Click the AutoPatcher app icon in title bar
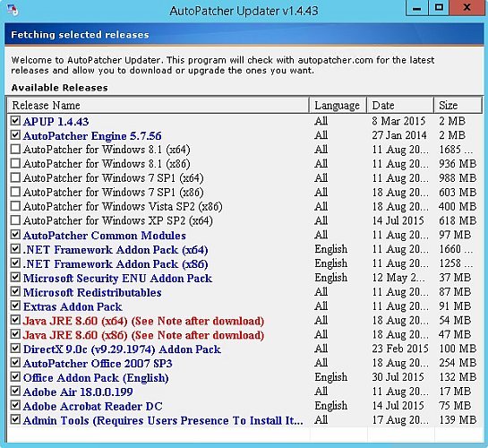The height and width of the screenshot is (448, 488). [x=13, y=10]
